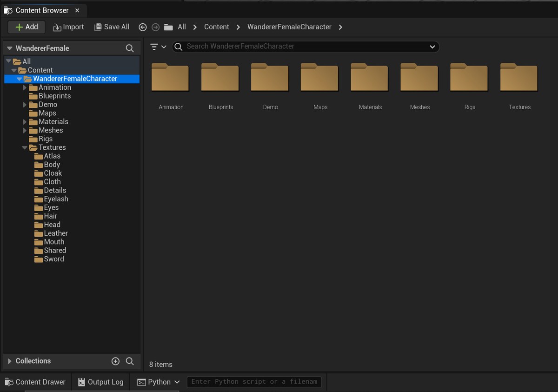This screenshot has height=392, width=558.
Task: Open chevron after WandererFemaleCharacter breadcrumb
Action: click(x=341, y=27)
